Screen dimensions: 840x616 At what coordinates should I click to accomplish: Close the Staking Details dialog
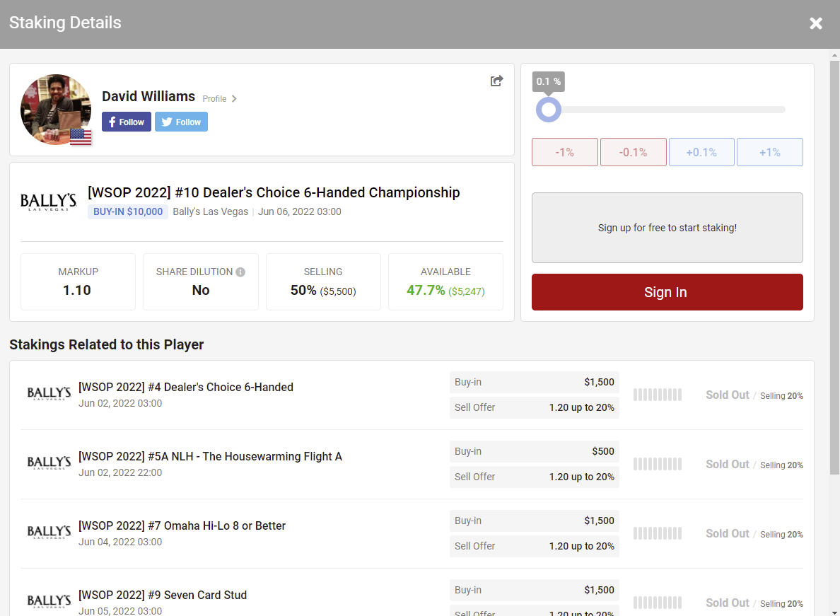point(815,23)
